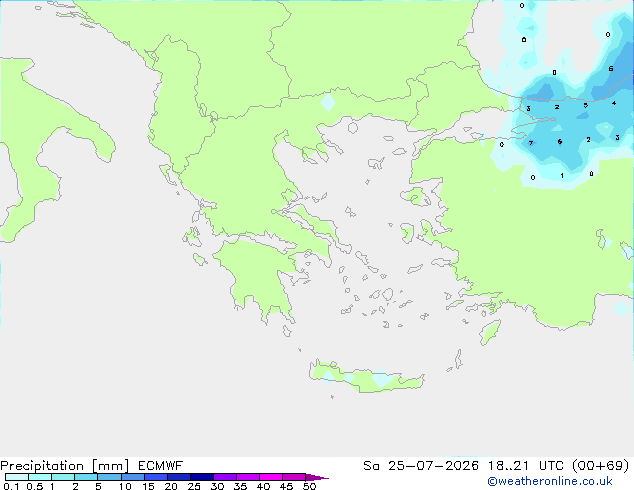Viewport: 634px width, 490px height.
Task: Click the above-50 arrow at legend end
Action: (317, 477)
